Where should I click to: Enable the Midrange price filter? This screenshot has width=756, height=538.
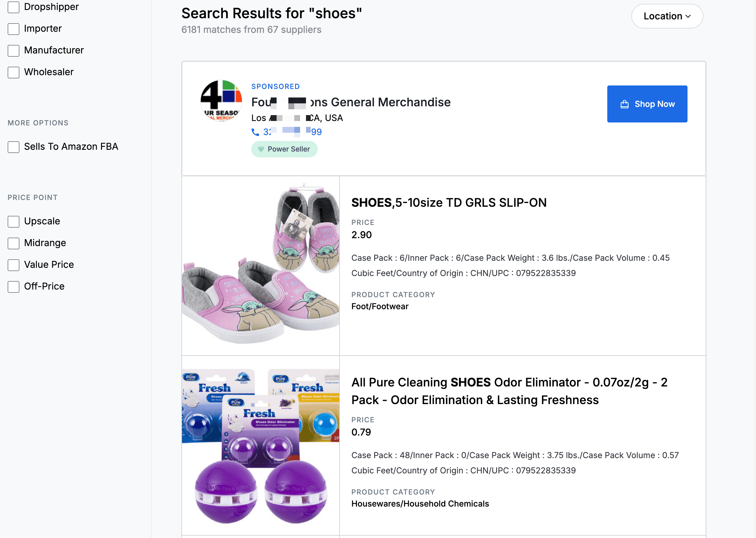[14, 243]
